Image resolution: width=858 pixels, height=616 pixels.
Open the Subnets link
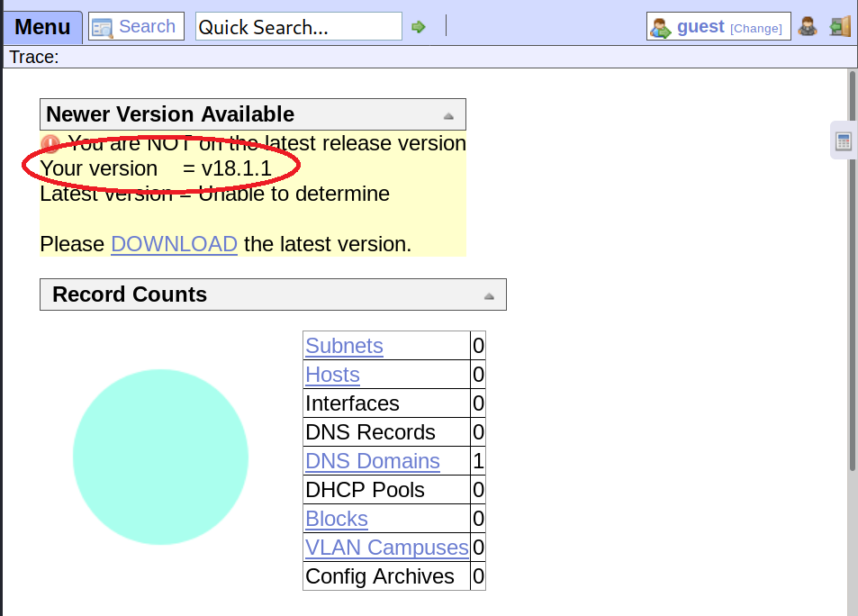click(x=344, y=346)
